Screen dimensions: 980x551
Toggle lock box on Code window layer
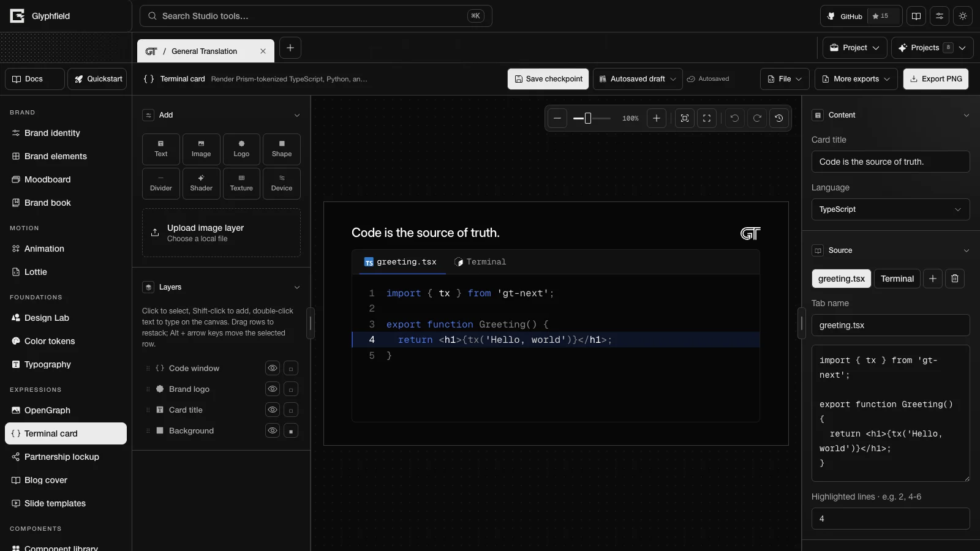(x=291, y=368)
